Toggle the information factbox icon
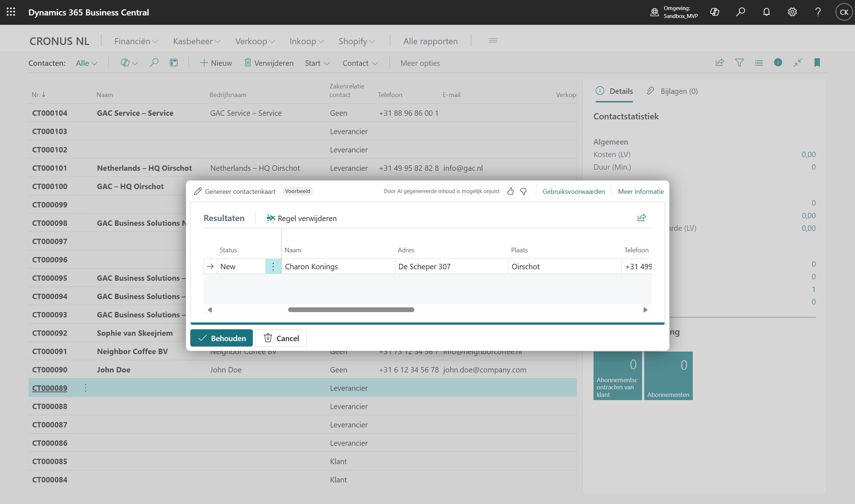This screenshot has width=855, height=504. [778, 63]
